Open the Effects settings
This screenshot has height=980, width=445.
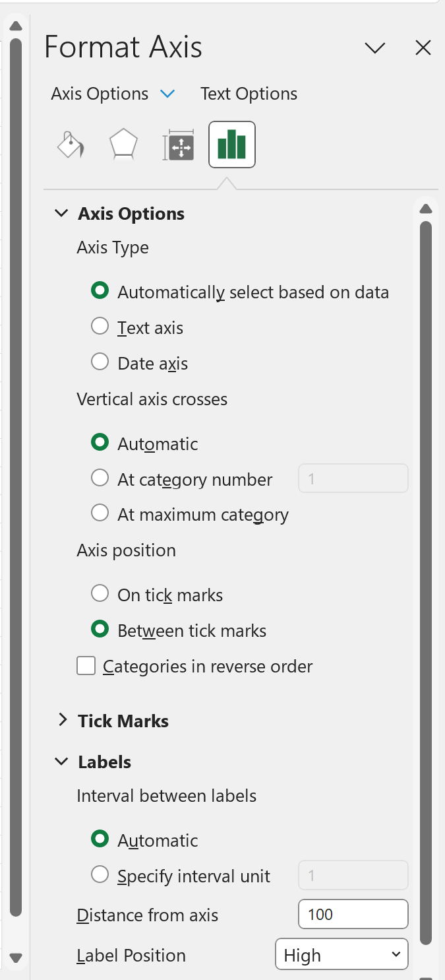tap(123, 144)
